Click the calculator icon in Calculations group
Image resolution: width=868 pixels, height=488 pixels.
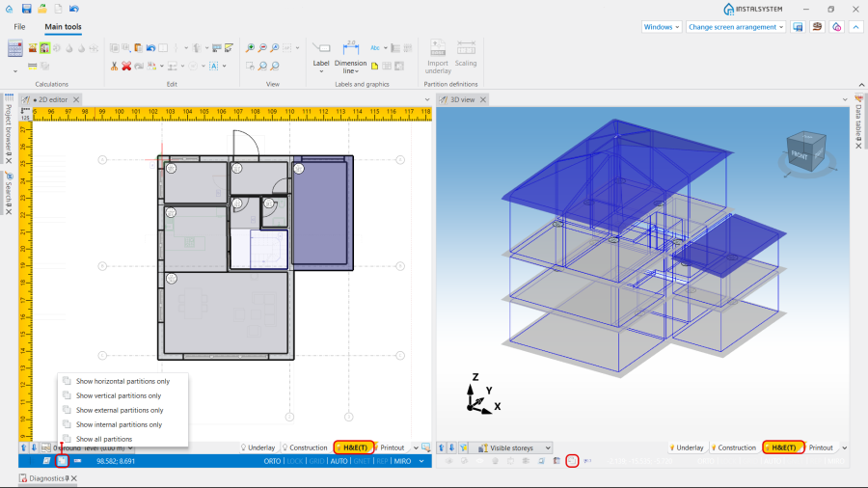click(14, 48)
